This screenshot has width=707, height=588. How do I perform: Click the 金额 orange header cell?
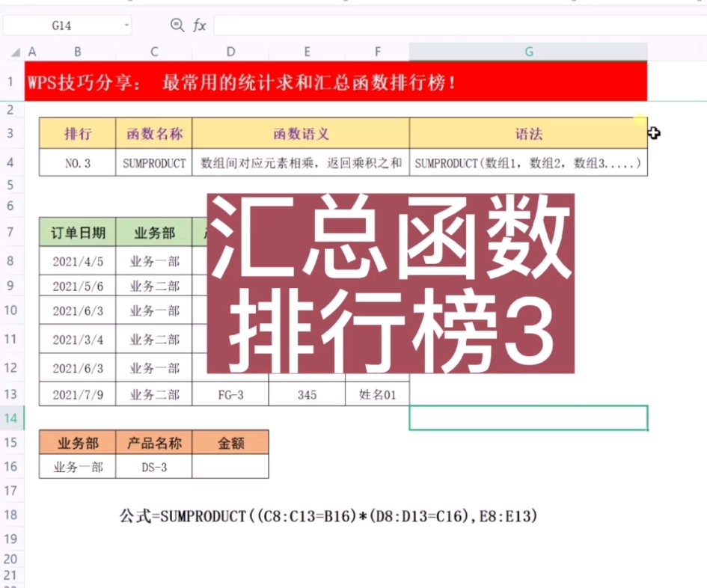click(230, 442)
